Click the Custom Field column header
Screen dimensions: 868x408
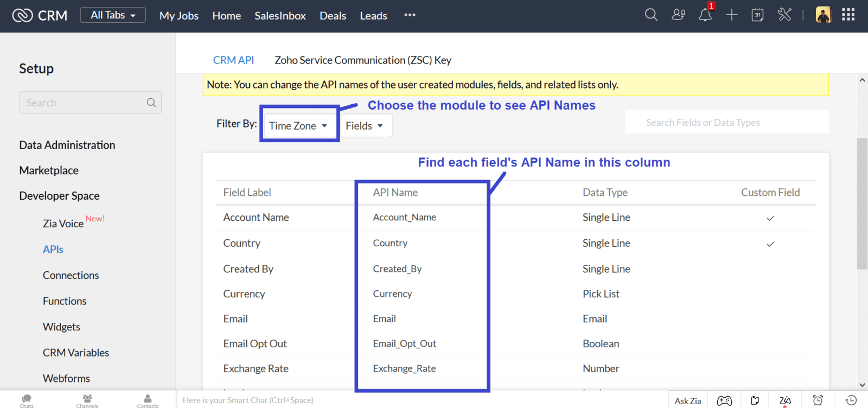coord(770,192)
